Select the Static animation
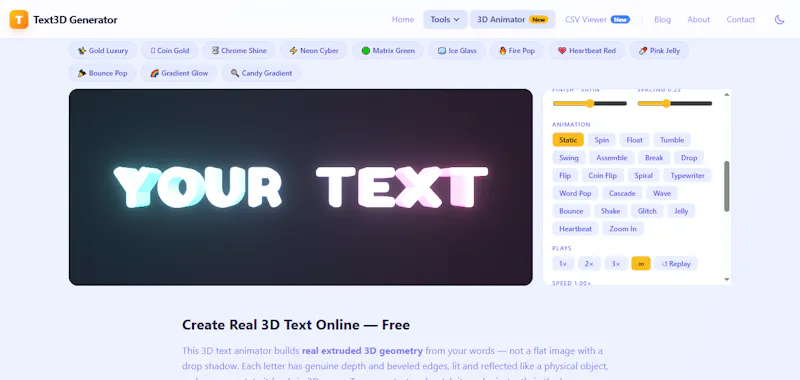800x380 pixels. pyautogui.click(x=568, y=140)
